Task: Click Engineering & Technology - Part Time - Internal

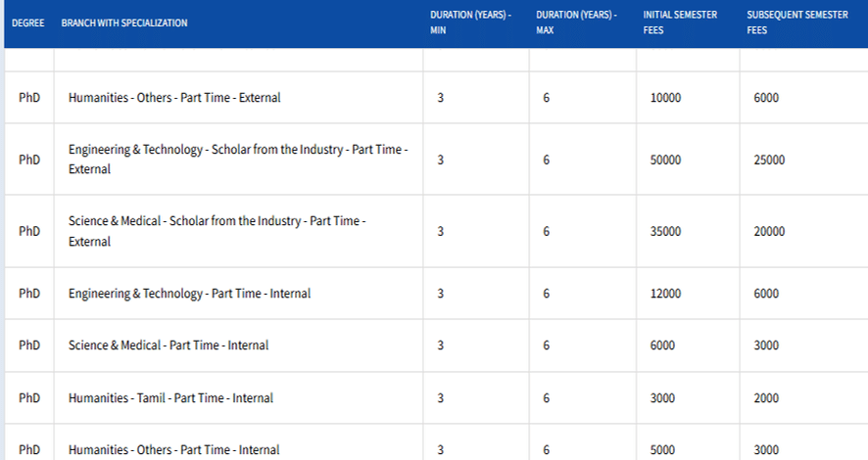Action: (x=189, y=294)
